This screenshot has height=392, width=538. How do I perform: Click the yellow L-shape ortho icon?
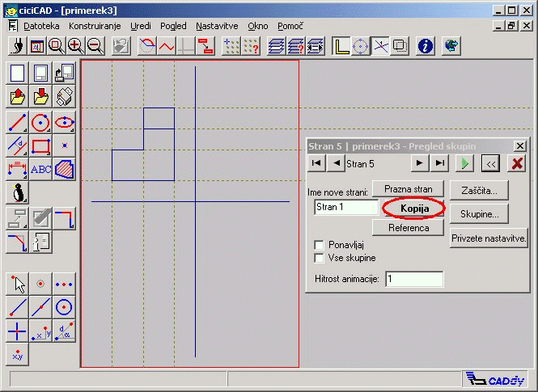click(341, 46)
